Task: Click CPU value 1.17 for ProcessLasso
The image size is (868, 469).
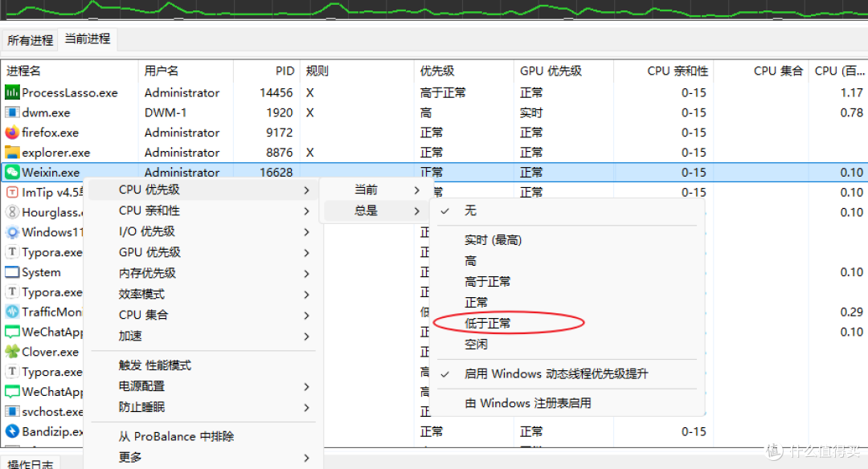Action: click(x=851, y=92)
